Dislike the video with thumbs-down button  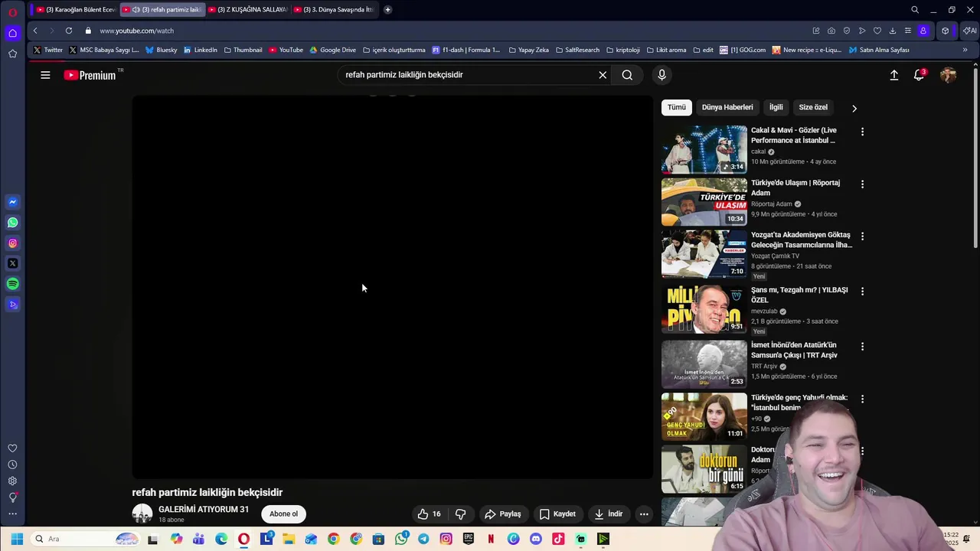[460, 514]
